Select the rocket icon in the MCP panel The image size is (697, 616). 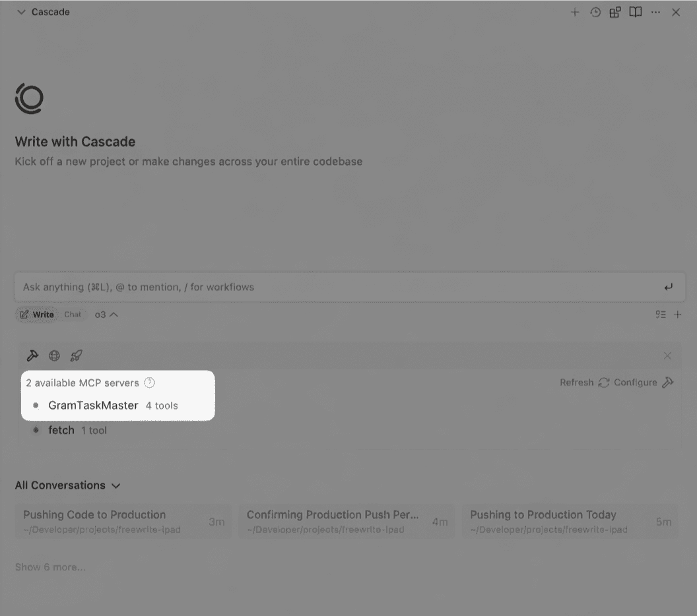click(76, 355)
